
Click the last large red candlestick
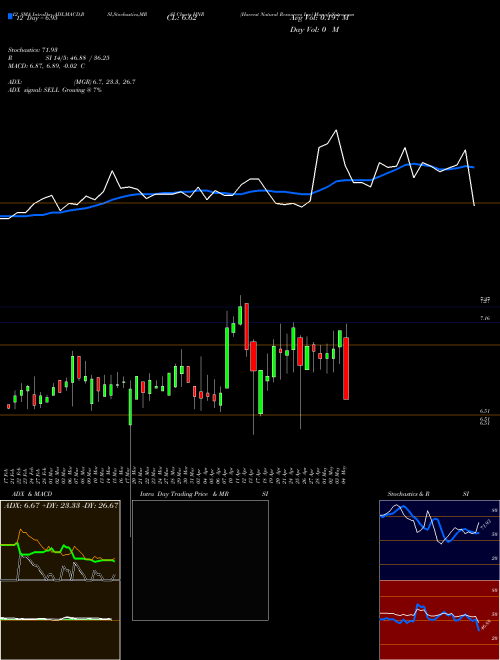tap(346, 368)
